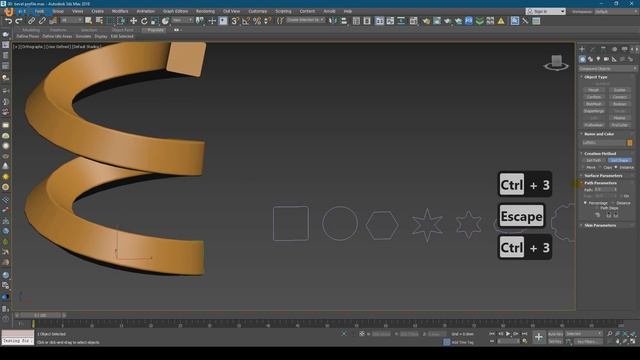The image size is (640, 360).
Task: Click the yellow warning triangle toolbar icon
Action: pos(501,21)
